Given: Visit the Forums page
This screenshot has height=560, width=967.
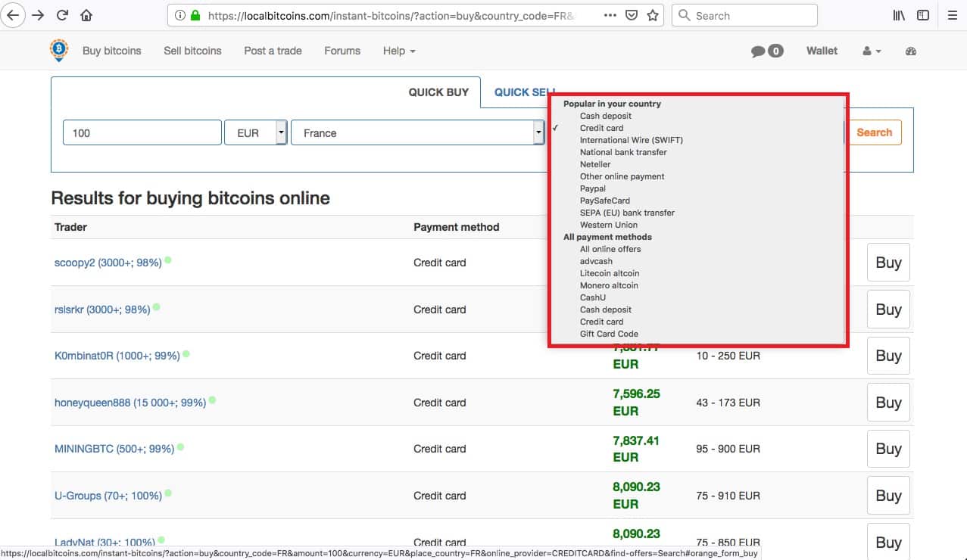Looking at the screenshot, I should coord(342,51).
